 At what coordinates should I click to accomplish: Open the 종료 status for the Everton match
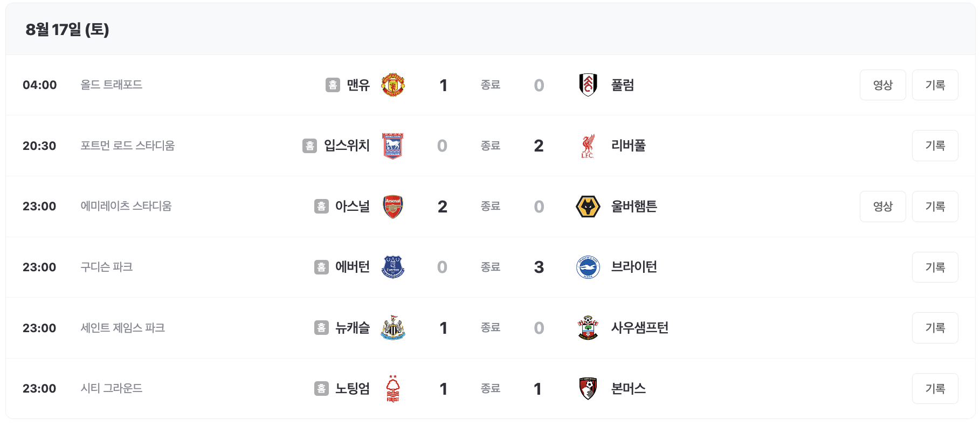[x=490, y=267]
